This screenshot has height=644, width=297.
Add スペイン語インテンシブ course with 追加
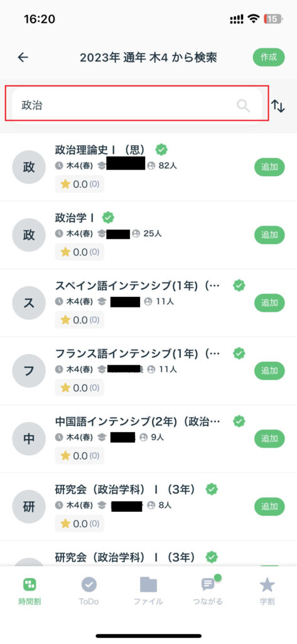pos(269,303)
